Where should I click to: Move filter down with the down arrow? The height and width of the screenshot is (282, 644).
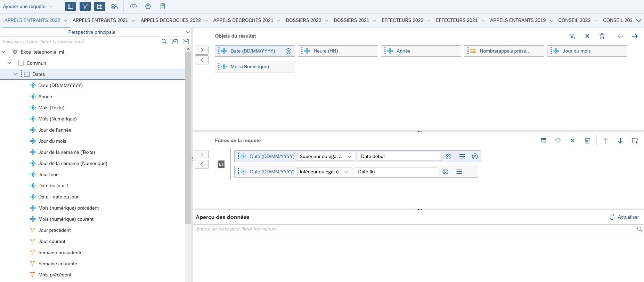click(620, 141)
